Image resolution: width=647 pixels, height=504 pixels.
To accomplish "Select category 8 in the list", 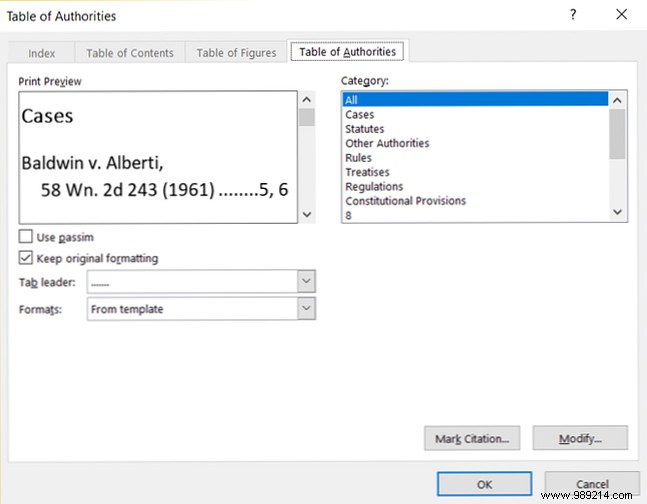I will (x=475, y=215).
